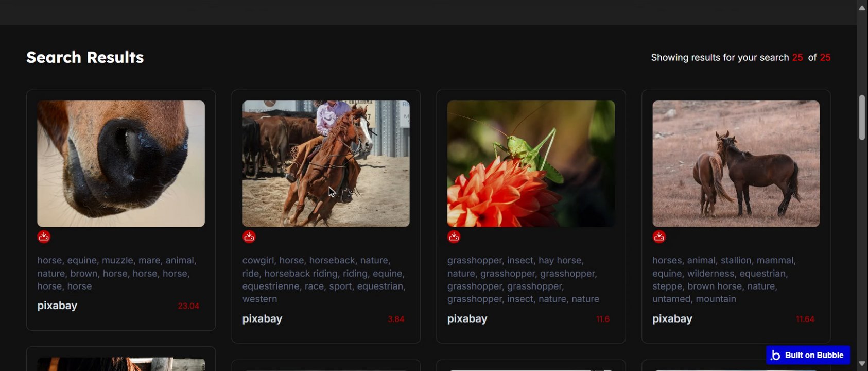Viewport: 868px width, 371px height.
Task: Click pixabay label on grasshopper card
Action: [467, 318]
